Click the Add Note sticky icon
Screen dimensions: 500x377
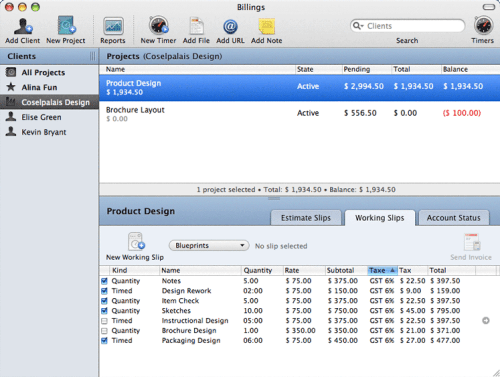tap(267, 26)
